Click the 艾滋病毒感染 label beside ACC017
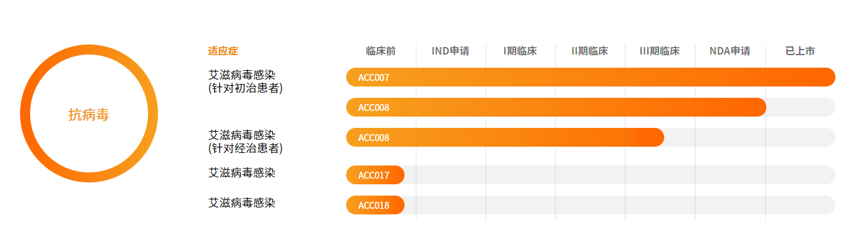 [242, 172]
